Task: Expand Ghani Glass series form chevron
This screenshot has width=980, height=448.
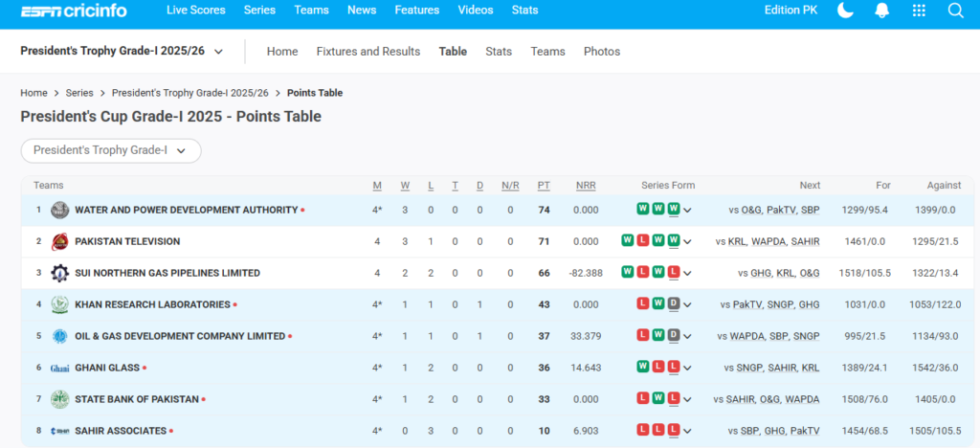Action: click(x=687, y=368)
